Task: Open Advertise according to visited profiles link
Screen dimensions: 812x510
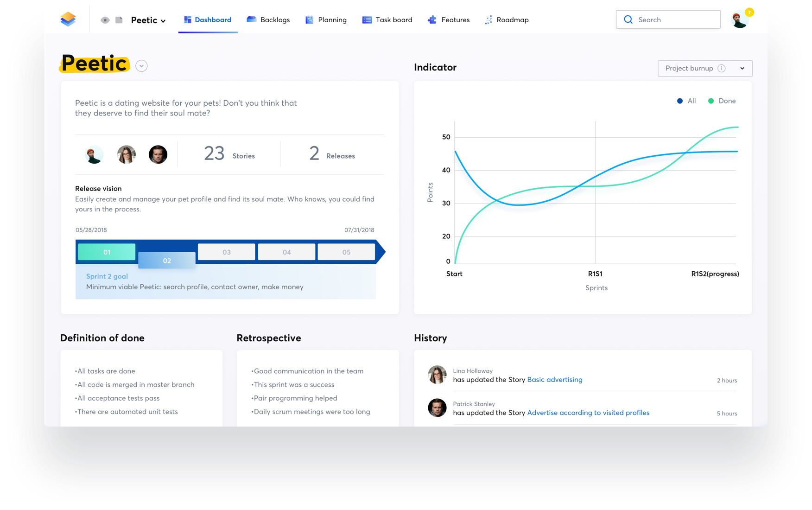Action: 588,413
